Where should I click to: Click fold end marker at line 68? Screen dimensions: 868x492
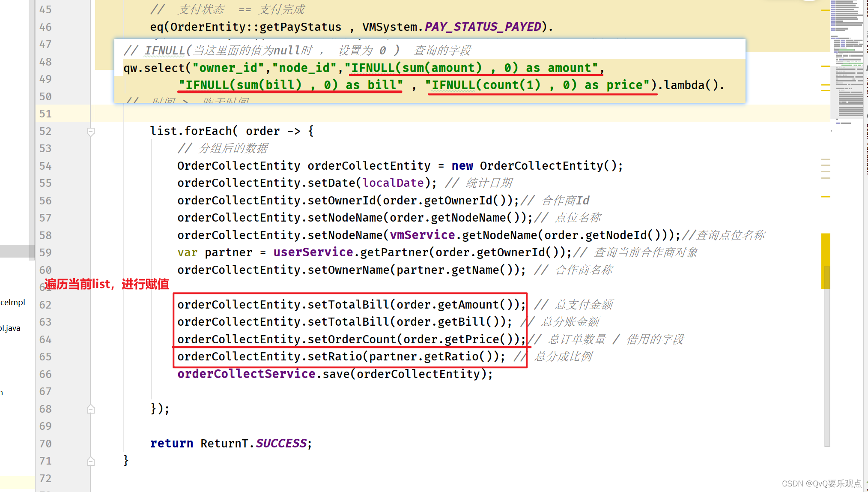[91, 409]
